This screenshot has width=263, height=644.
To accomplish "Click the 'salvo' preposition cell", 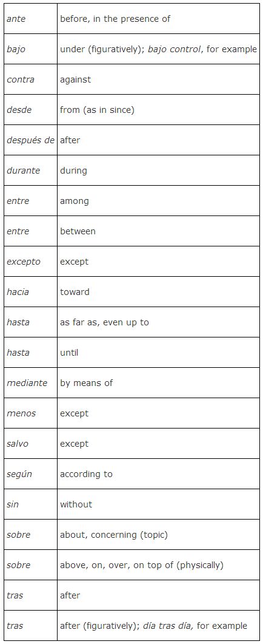I will [31, 444].
